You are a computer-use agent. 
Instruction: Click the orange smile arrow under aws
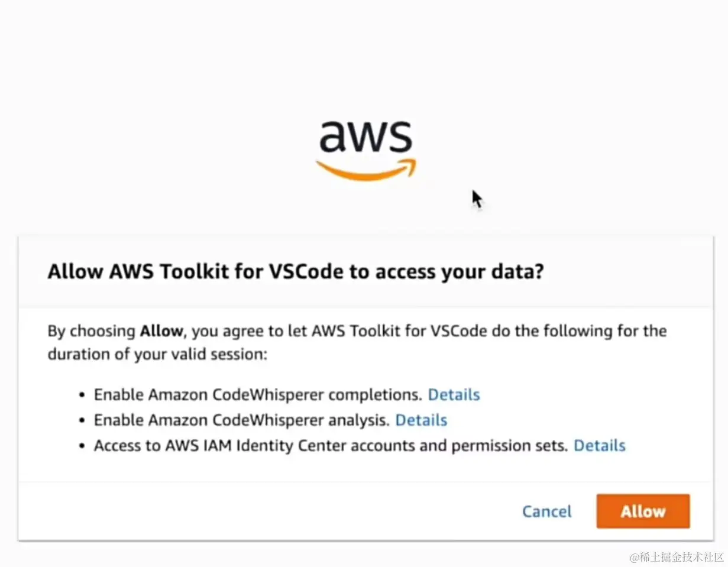(x=365, y=170)
